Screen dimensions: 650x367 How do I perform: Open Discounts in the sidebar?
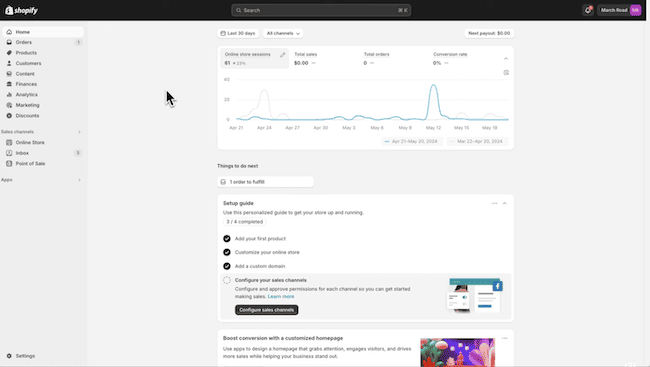point(43,116)
